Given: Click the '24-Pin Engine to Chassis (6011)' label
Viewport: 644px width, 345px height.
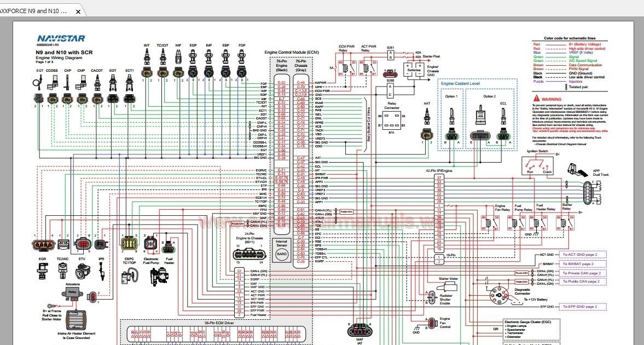Looking at the screenshot, I should (250, 238).
